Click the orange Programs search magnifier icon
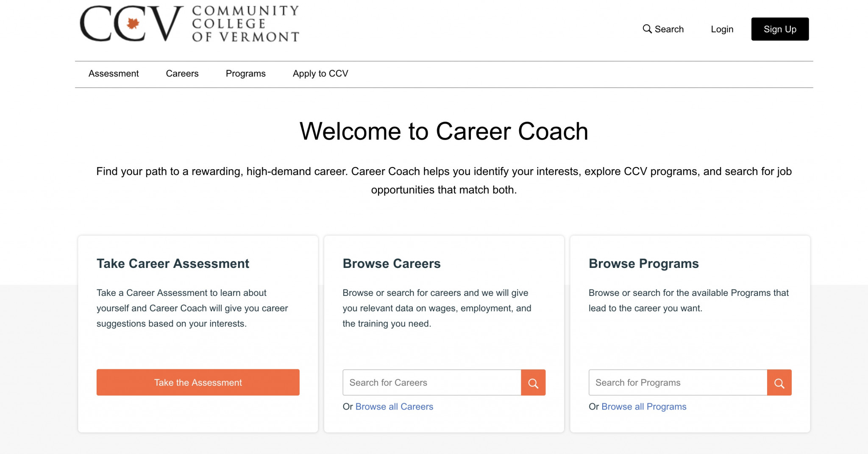868x454 pixels. pyautogui.click(x=779, y=382)
